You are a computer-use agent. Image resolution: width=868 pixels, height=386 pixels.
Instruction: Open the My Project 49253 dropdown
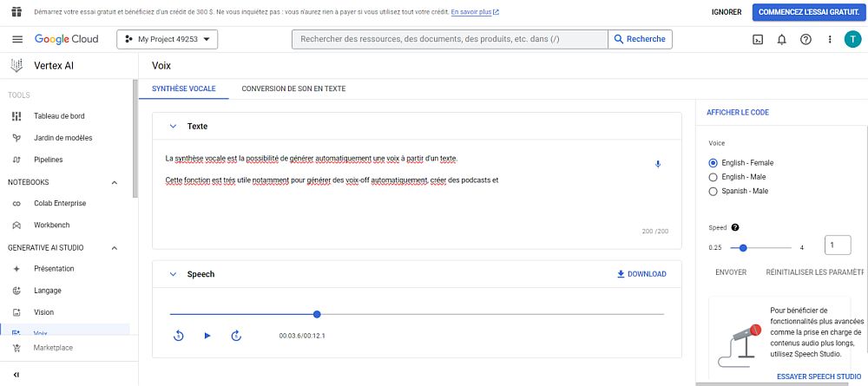tap(167, 39)
